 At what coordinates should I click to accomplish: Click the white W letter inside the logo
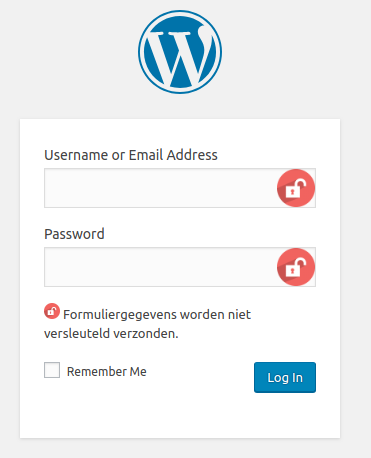pos(180,57)
